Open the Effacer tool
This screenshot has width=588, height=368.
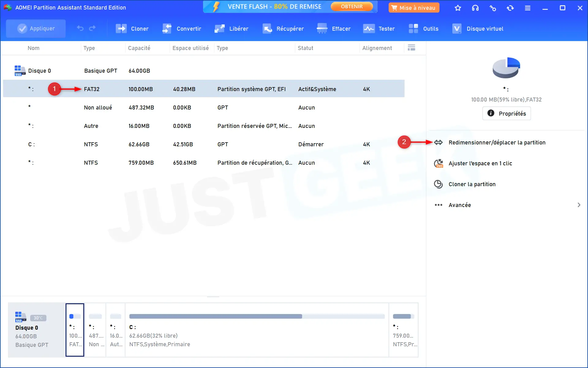coord(334,29)
